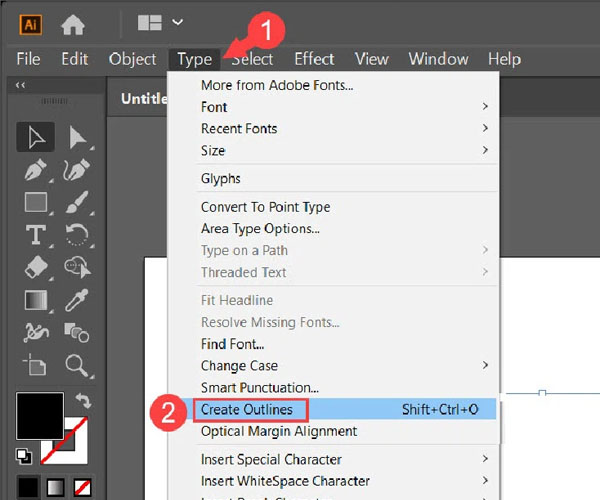Select the Rectangle tool
Viewport: 600px width, 500px height.
(36, 202)
